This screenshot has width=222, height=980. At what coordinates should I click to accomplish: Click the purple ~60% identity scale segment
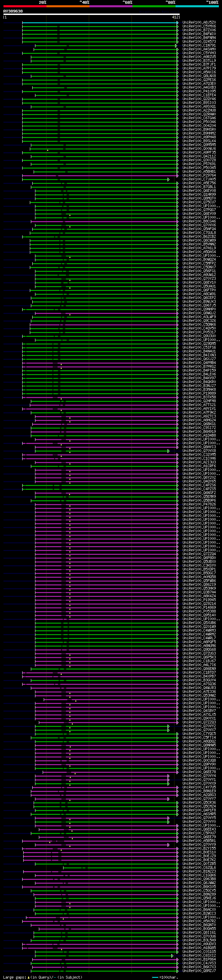pyautogui.click(x=111, y=7)
